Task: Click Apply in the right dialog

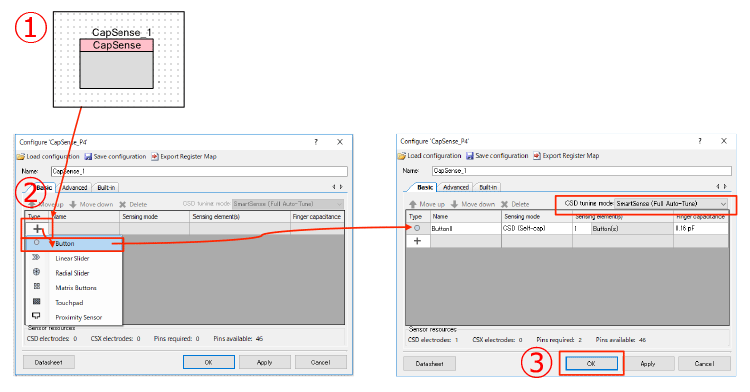Action: [648, 363]
